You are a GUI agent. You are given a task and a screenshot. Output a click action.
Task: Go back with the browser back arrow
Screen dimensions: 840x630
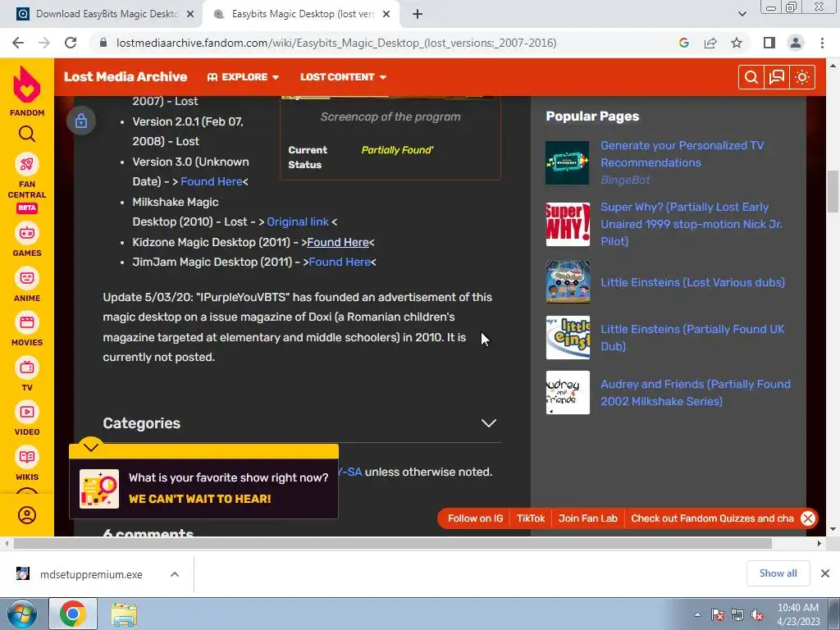(18, 43)
